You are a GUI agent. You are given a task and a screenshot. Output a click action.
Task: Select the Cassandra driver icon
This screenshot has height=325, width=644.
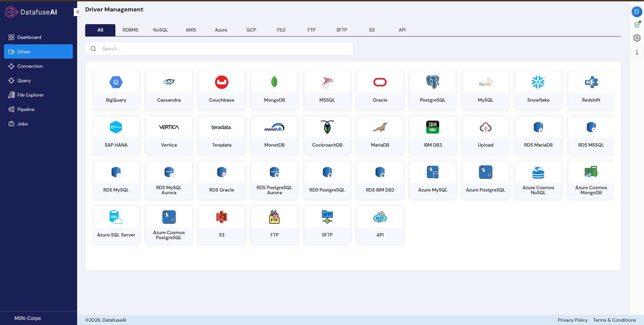tap(169, 82)
